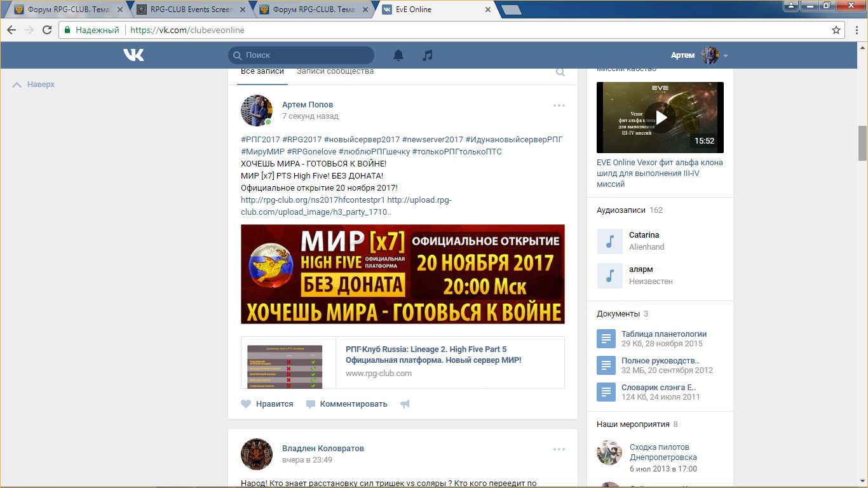This screenshot has height=488, width=868.
Task: Click the Нравится like button
Action: click(x=268, y=404)
